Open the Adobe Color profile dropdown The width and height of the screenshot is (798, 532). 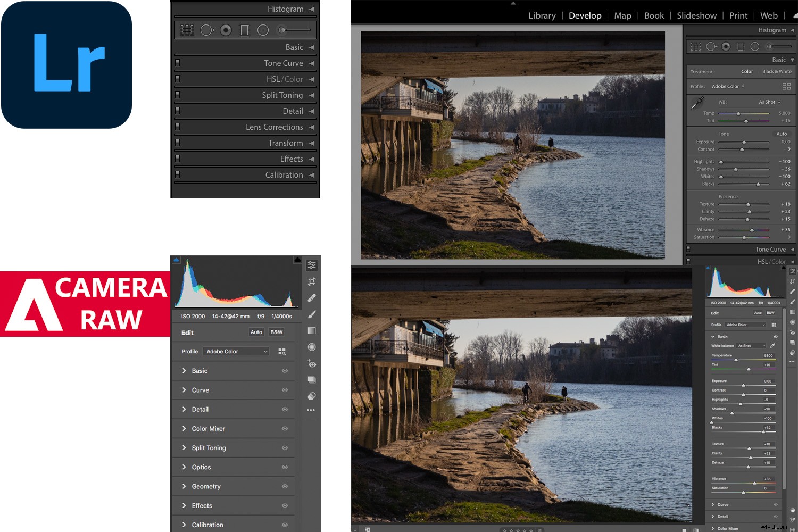click(236, 351)
